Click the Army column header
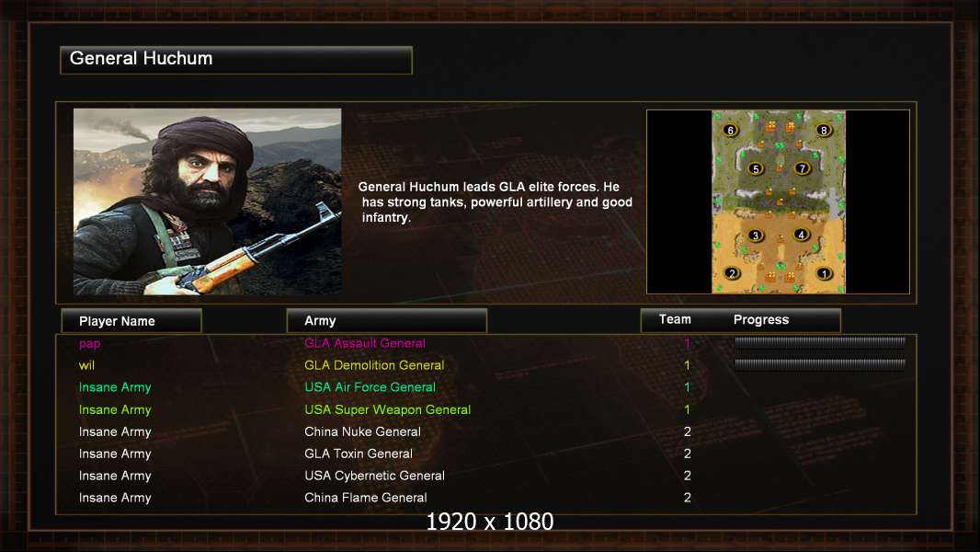980x552 pixels. click(x=386, y=321)
